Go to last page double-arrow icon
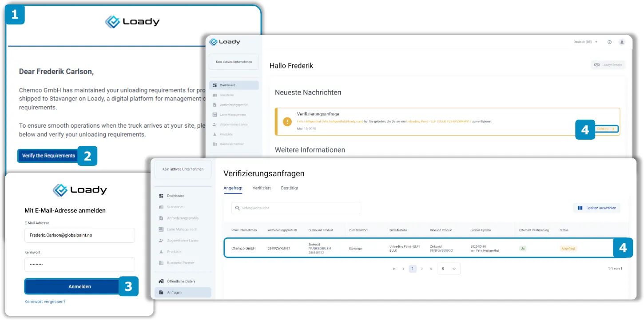644x322 pixels. [431, 269]
